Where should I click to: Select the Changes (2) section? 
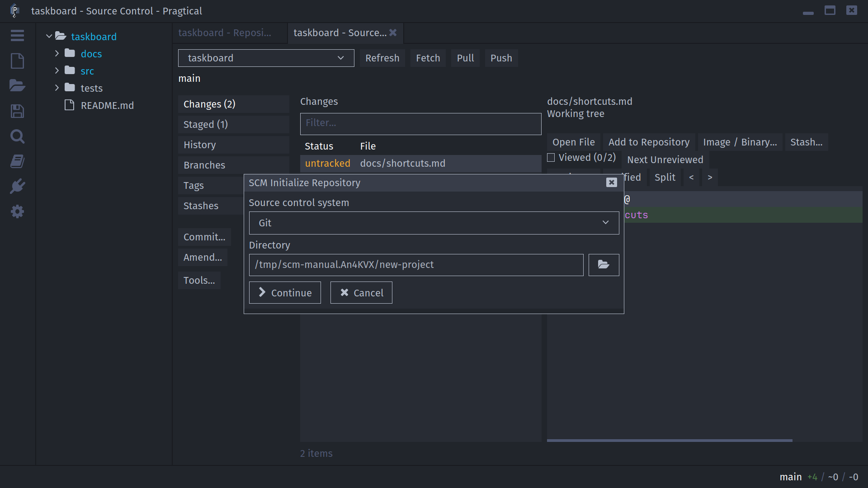pyautogui.click(x=234, y=104)
